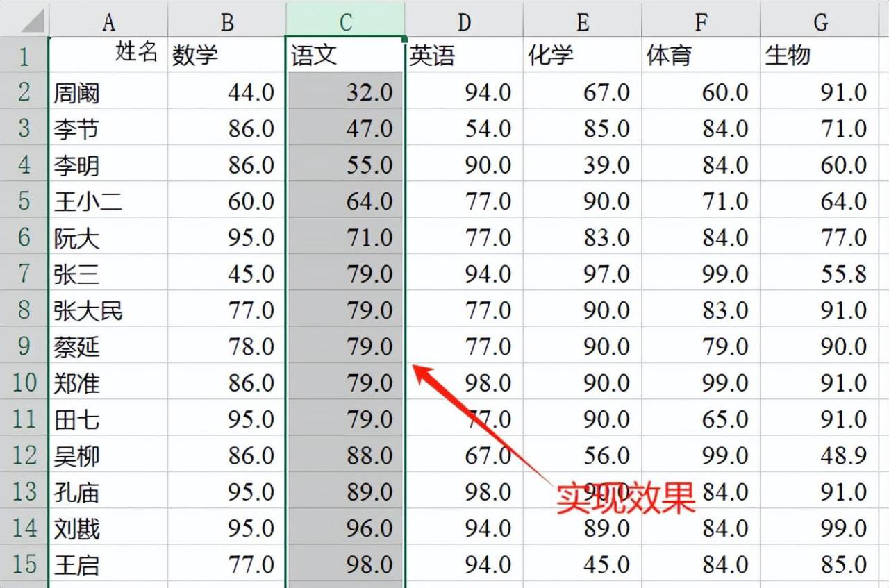Click 李节's 语文 score 47.0
The height and width of the screenshot is (588, 889).
(x=345, y=127)
